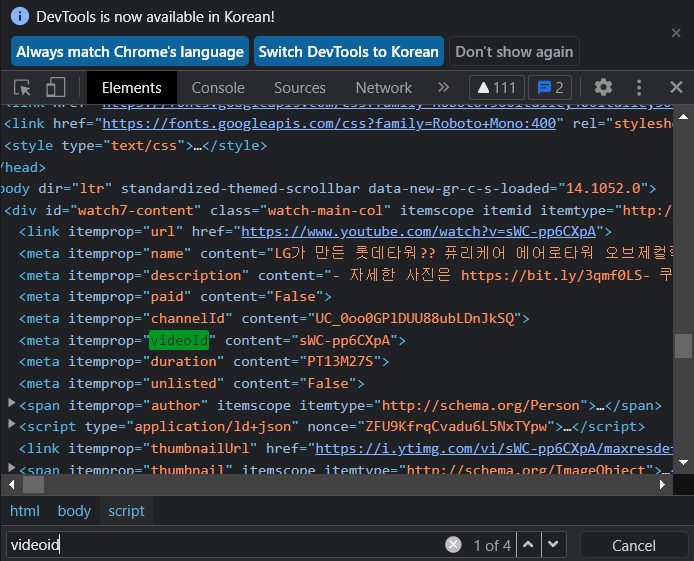Open the ytimg thumbnail URL link
Image resolution: width=694 pixels, height=561 pixels.
point(494,449)
